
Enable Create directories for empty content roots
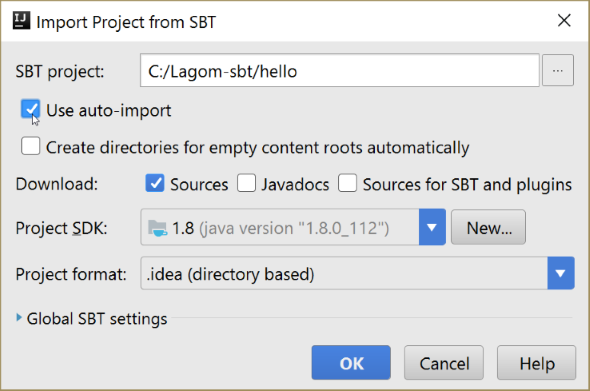[x=30, y=146]
